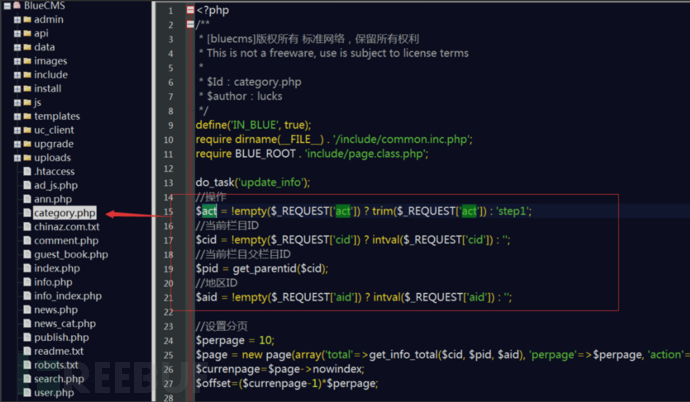Click the search.php file icon
This screenshot has height=402, width=690.
click(26, 379)
